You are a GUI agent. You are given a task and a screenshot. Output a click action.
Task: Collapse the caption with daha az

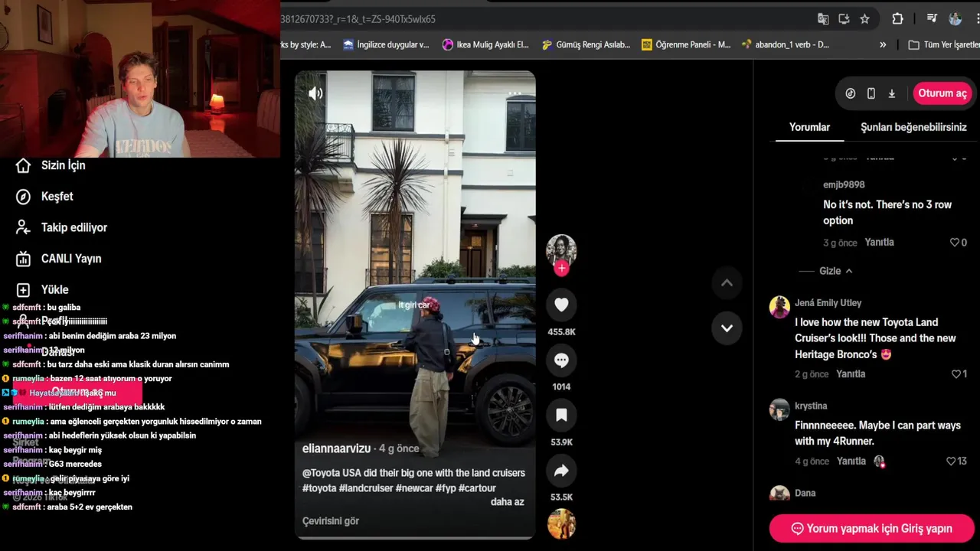tap(507, 502)
